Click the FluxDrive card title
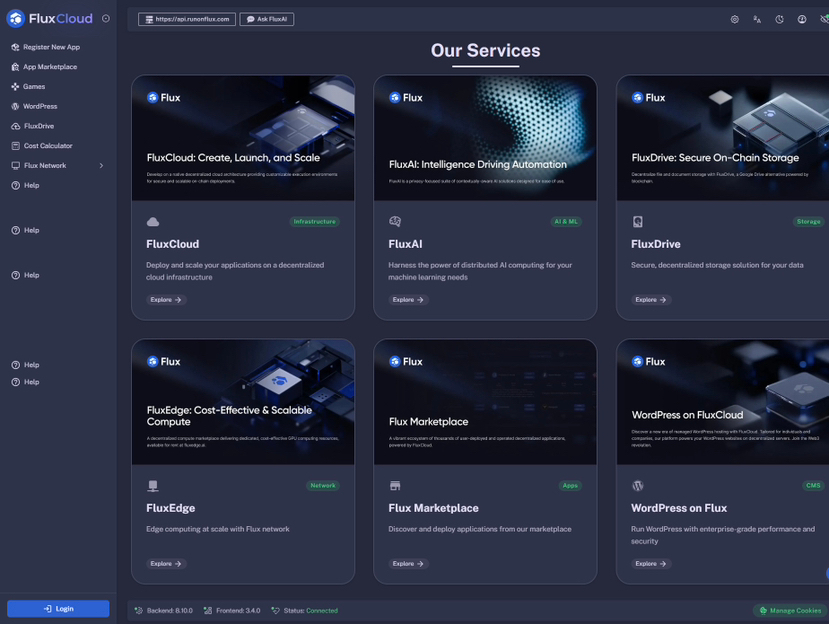This screenshot has height=624, width=829. (x=656, y=244)
